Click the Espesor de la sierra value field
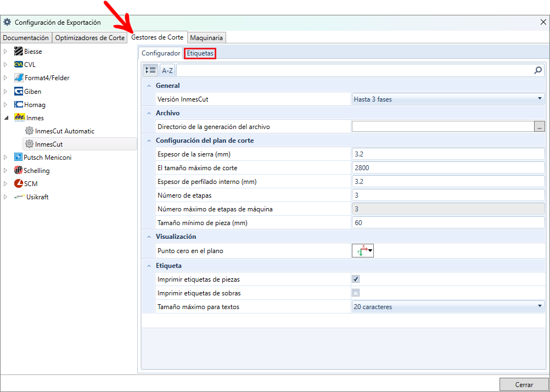550x392 pixels. point(448,154)
